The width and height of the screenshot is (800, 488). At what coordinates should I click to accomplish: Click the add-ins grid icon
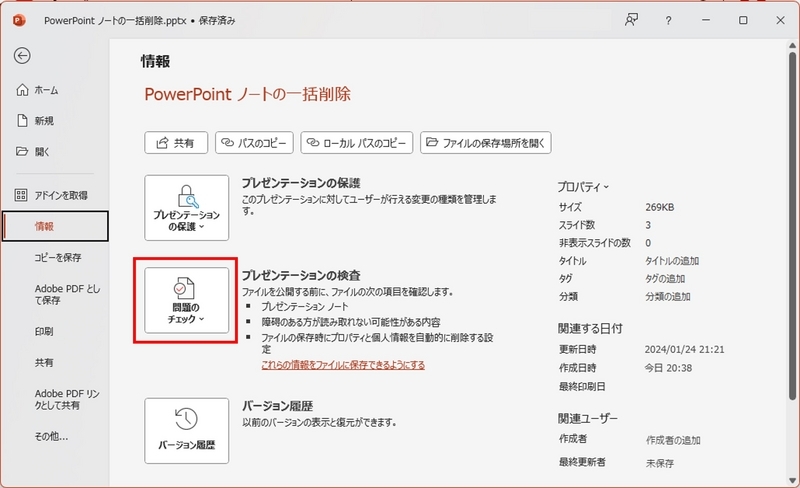click(21, 195)
